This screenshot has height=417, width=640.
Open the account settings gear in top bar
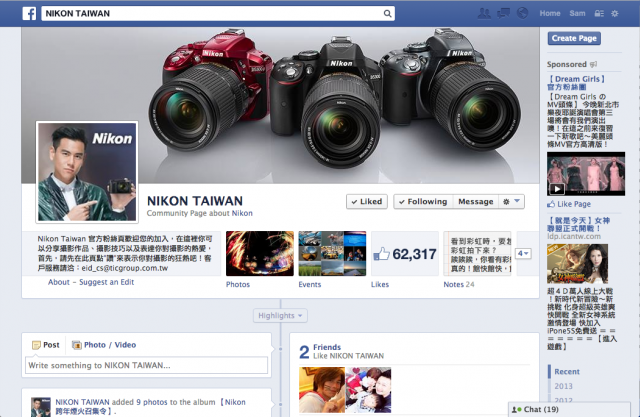tap(615, 13)
